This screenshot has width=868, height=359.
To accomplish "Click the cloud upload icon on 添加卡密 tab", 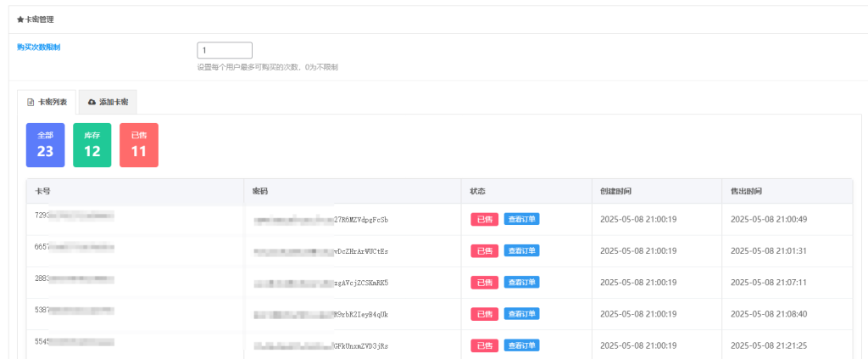I will pyautogui.click(x=92, y=102).
